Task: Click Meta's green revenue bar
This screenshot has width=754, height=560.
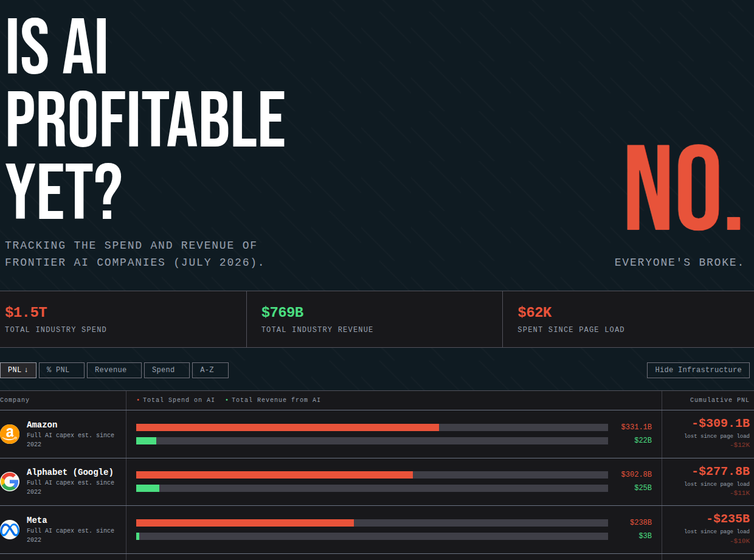Action: tap(138, 536)
